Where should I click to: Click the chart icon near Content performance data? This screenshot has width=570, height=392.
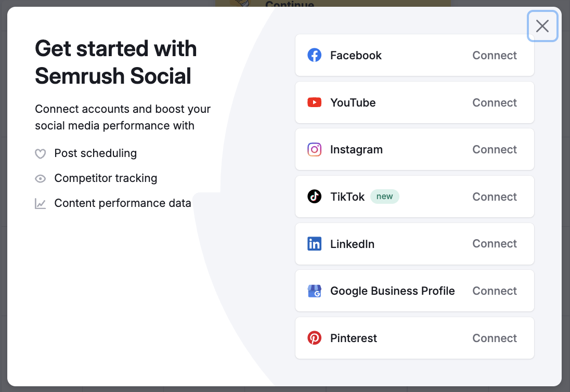point(41,203)
